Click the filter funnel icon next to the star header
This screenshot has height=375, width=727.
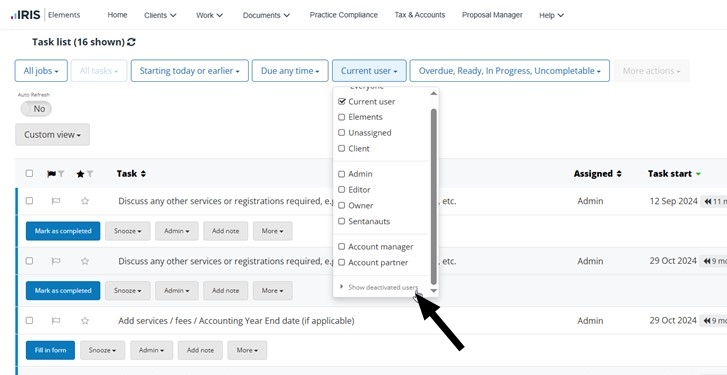(90, 174)
